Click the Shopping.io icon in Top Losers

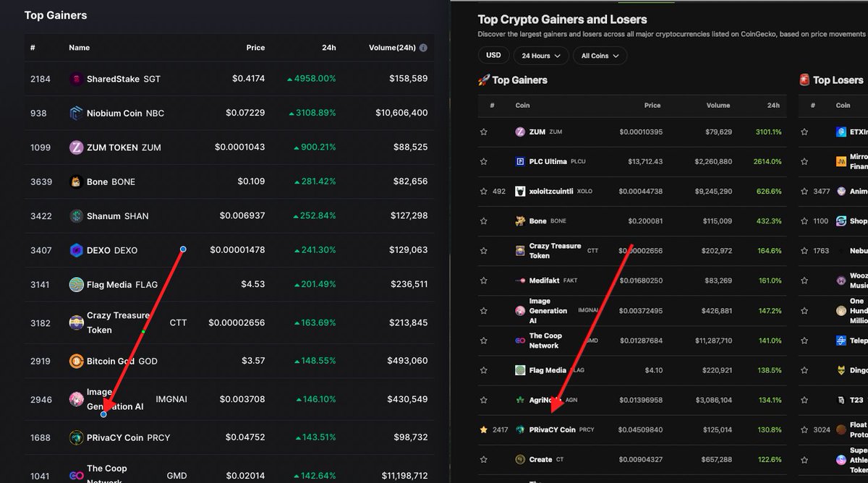[x=841, y=221]
